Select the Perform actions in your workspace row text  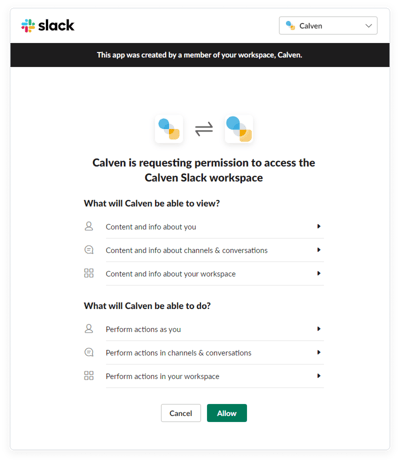coord(162,376)
